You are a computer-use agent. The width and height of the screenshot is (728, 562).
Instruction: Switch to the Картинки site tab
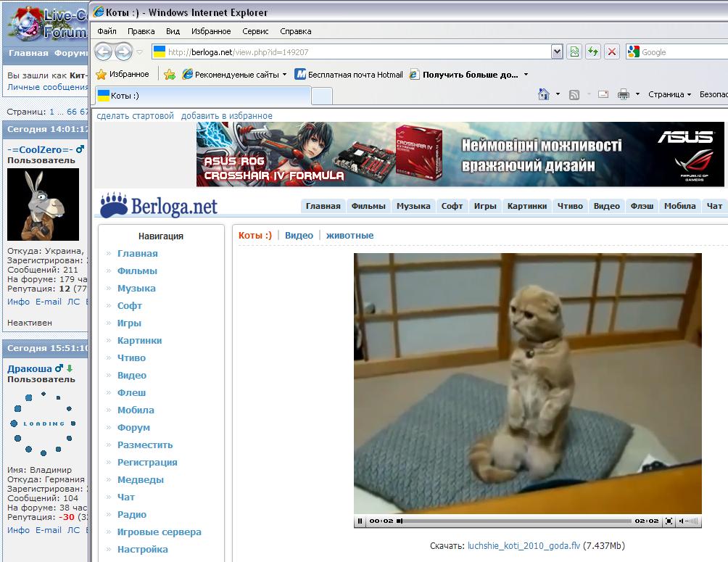[x=527, y=206]
